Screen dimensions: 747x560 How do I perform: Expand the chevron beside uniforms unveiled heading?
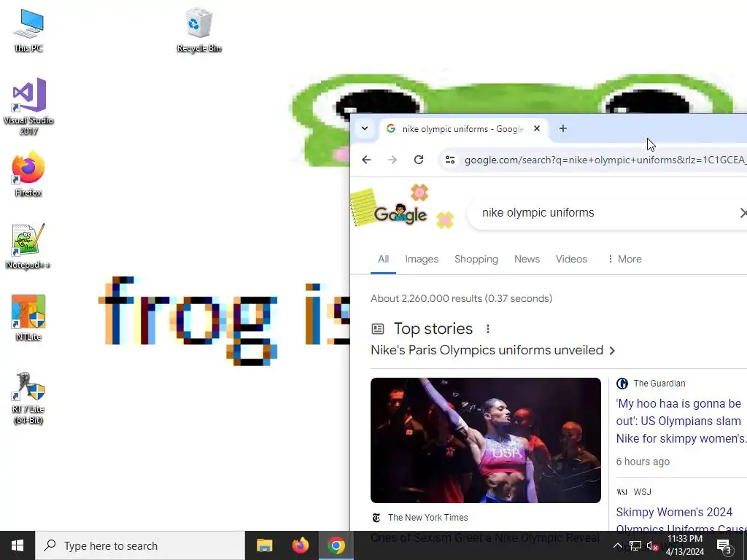pos(612,351)
